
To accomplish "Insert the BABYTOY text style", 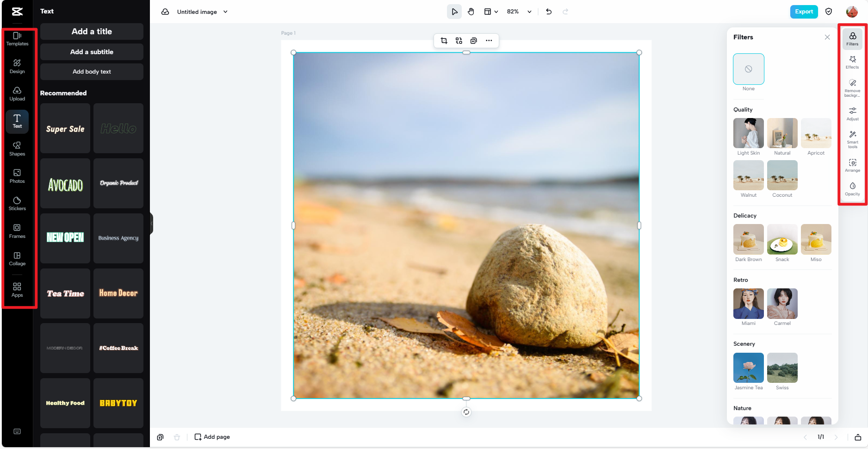I will click(118, 403).
